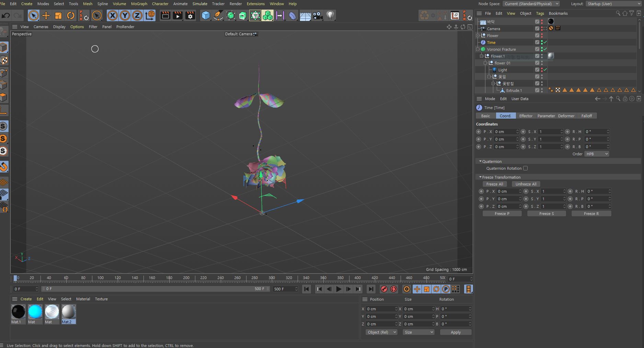Click Freeze All button

point(494,184)
